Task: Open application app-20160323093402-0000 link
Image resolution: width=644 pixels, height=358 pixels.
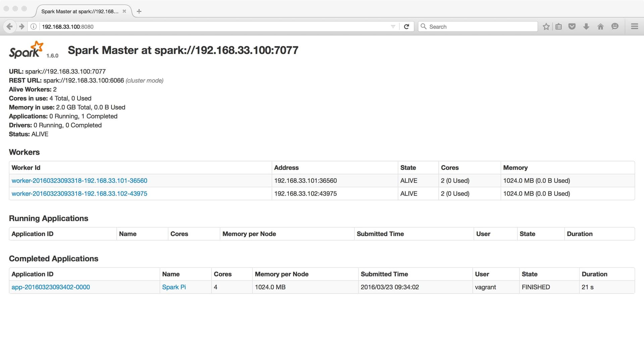Action: coord(51,287)
